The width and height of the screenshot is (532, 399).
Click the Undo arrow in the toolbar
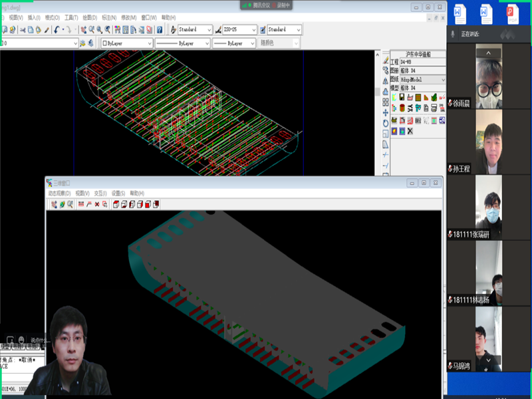57,30
